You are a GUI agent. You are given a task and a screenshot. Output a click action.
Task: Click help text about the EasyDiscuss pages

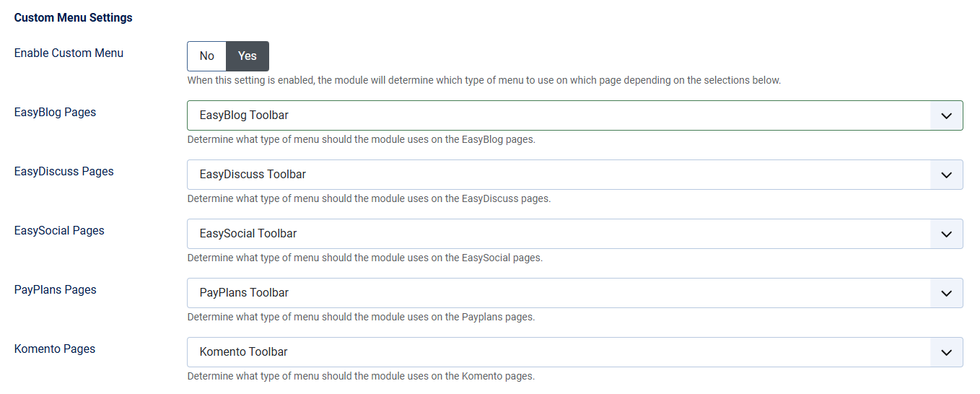[369, 198]
